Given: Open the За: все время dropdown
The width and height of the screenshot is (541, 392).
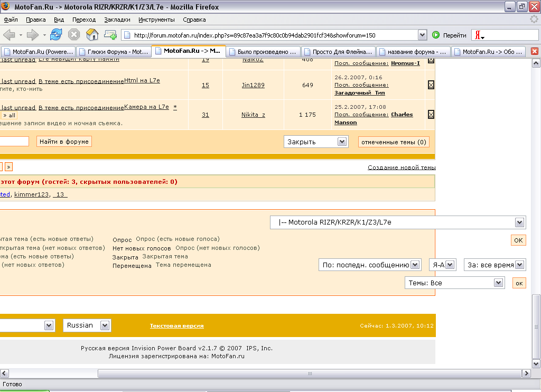Looking at the screenshot, I should coord(495,265).
